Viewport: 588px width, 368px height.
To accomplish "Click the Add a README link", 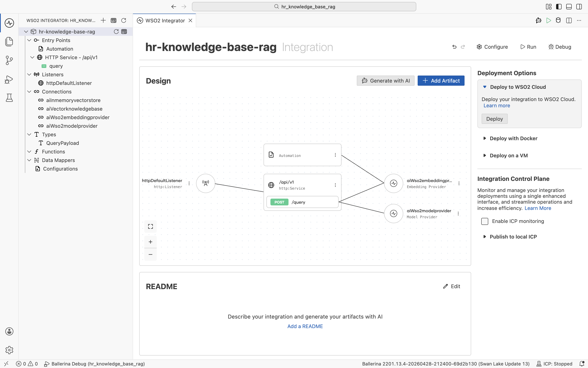I will tap(305, 326).
